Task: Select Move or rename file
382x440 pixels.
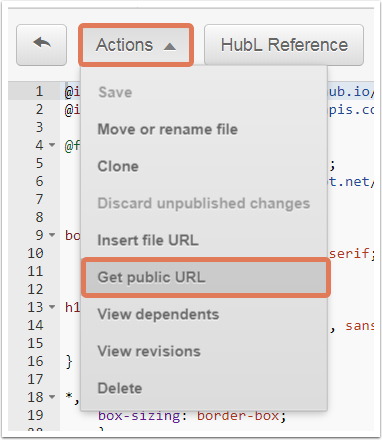Action: [x=168, y=129]
